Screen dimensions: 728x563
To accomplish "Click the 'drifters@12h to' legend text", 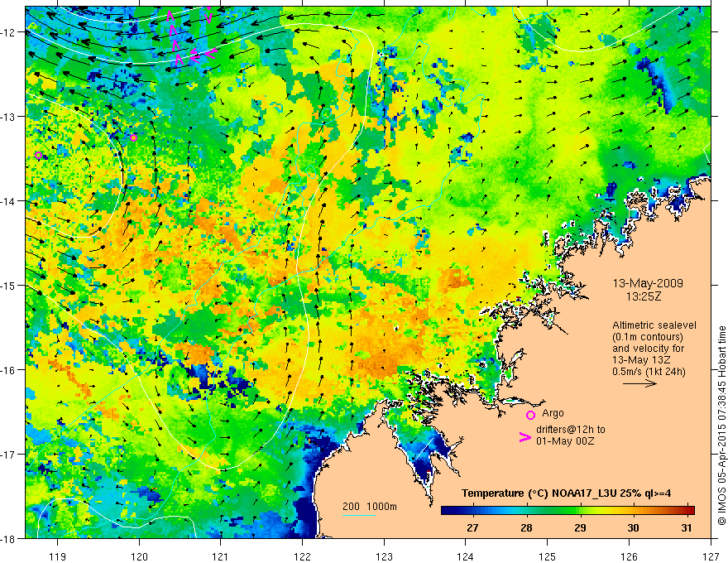I will point(571,429).
